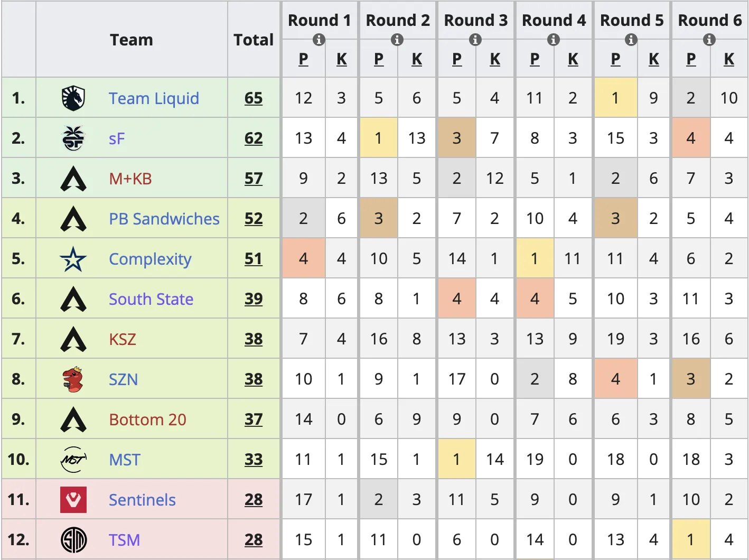
Task: Open the South State team link
Action: (x=151, y=299)
